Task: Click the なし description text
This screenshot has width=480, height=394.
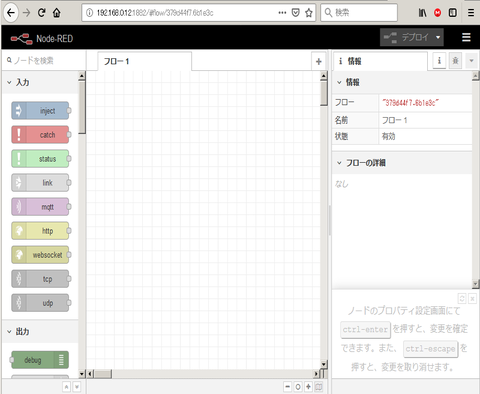Action: coord(342,184)
